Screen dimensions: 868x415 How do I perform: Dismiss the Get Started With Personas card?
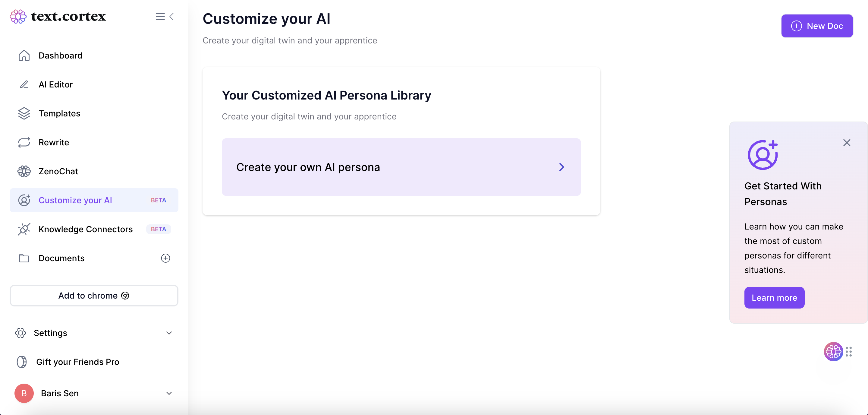click(847, 143)
